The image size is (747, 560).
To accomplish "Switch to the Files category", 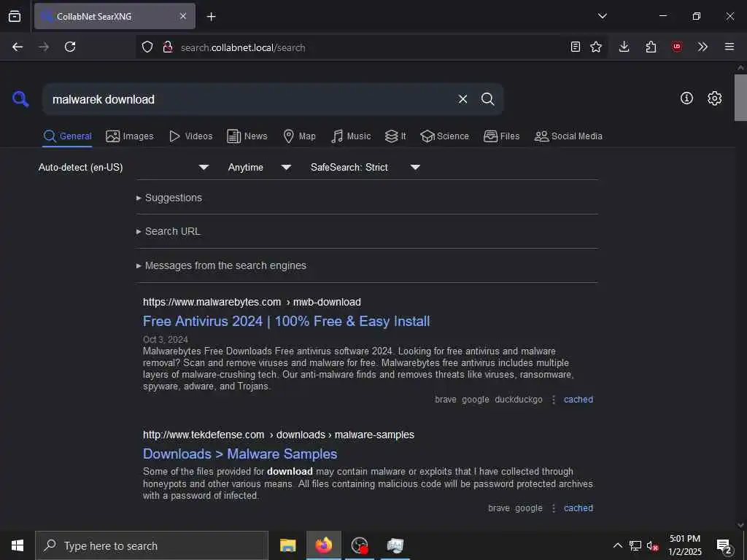I will (501, 136).
